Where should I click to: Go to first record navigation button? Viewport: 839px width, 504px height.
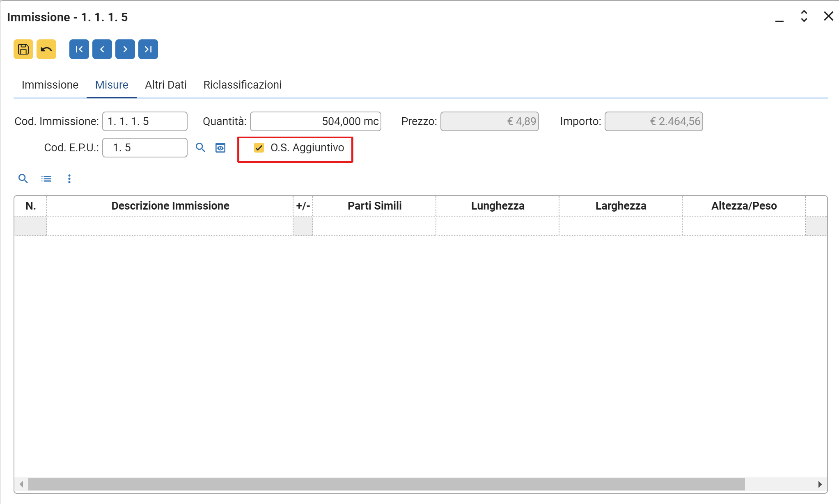(79, 49)
